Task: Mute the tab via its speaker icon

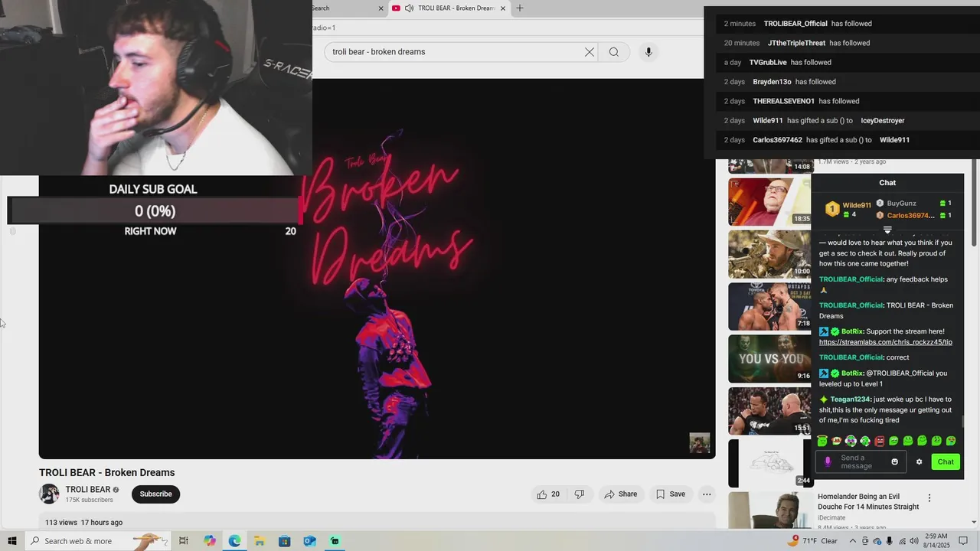Action: tap(410, 8)
